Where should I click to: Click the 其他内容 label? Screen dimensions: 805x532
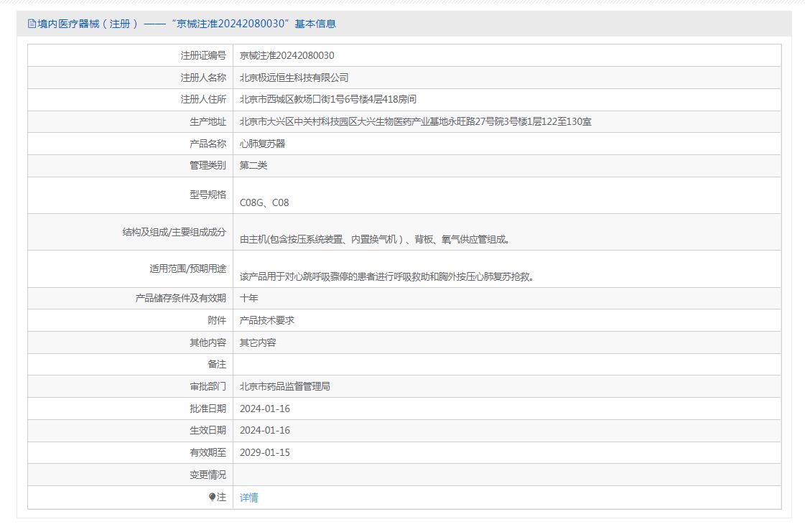click(208, 342)
